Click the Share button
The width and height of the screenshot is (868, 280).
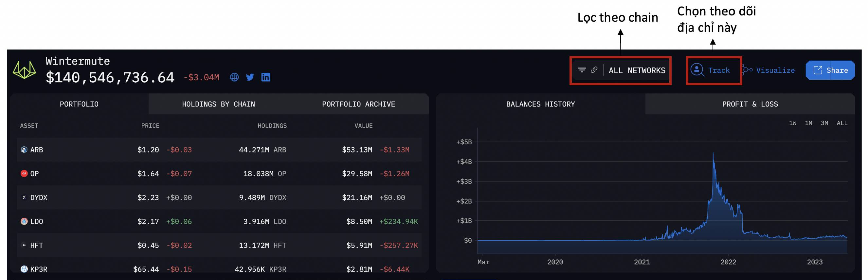click(x=830, y=70)
